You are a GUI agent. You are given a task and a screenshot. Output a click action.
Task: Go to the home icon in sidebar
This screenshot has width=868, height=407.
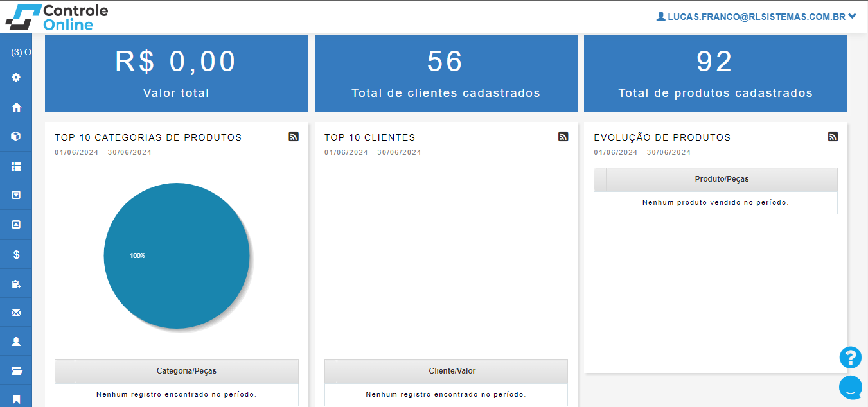[16, 107]
